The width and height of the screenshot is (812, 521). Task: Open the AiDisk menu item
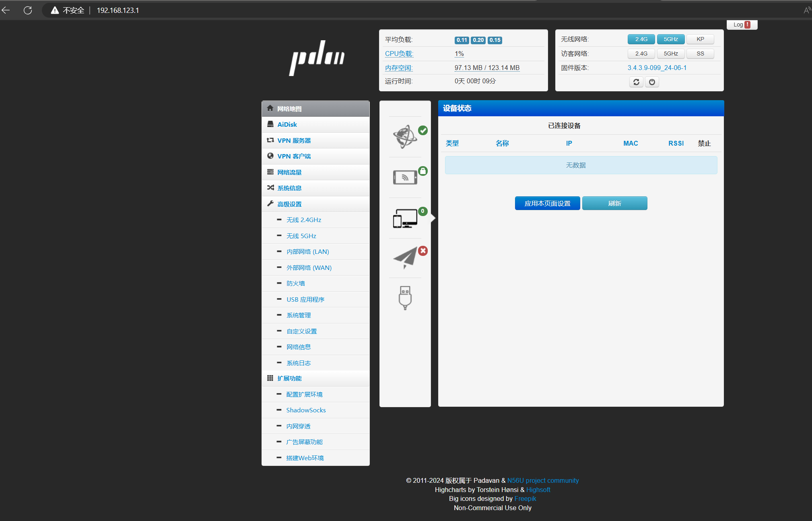coord(287,124)
